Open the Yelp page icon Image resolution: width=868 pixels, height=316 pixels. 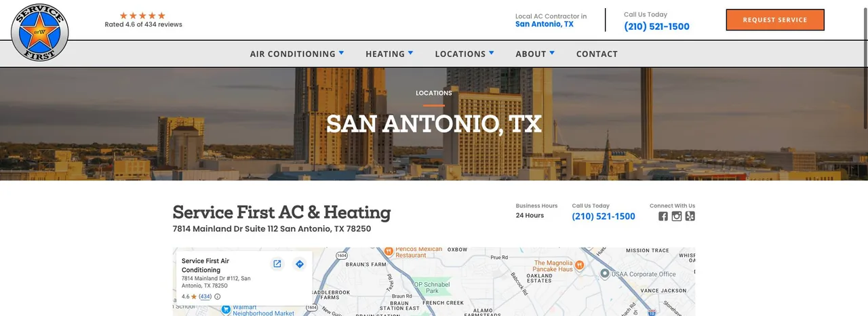point(690,216)
